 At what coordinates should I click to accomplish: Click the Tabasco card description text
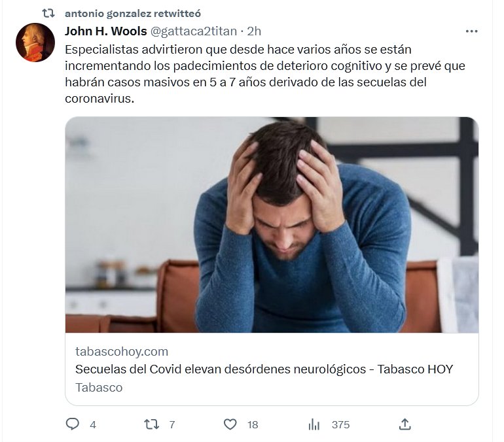coord(99,388)
